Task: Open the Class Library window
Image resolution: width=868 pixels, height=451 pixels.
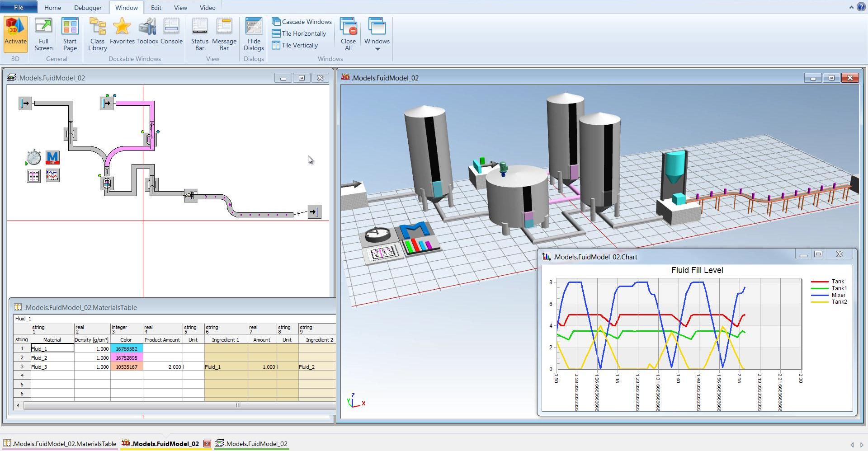Action: point(97,34)
